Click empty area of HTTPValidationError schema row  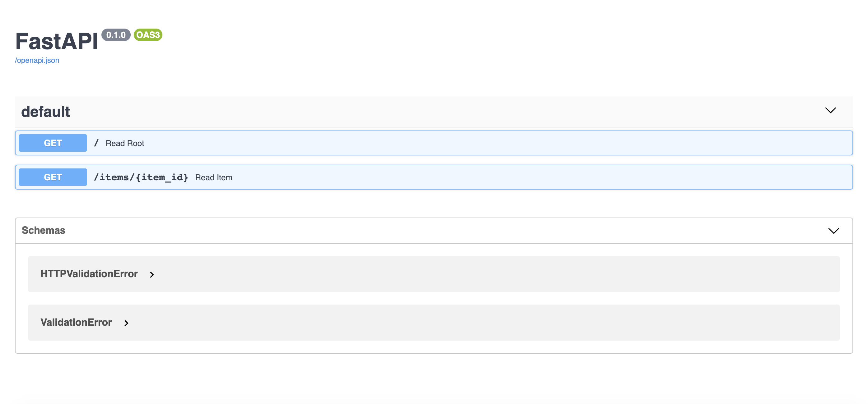[472, 274]
